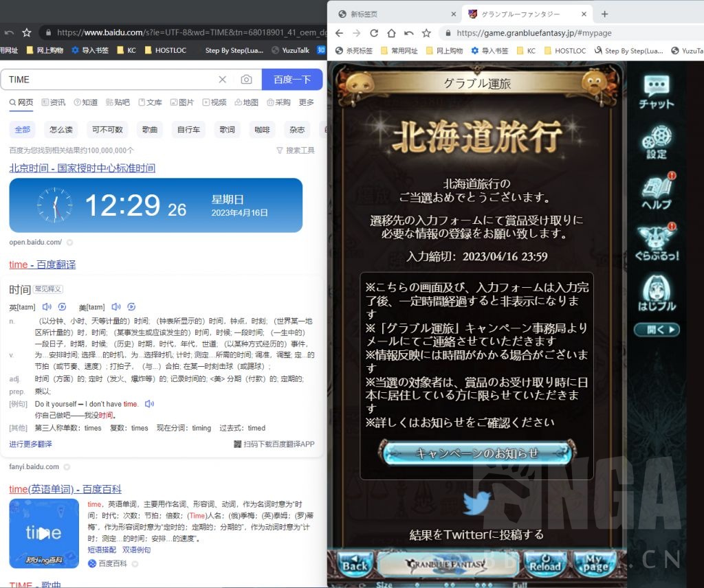Screen dimensions: 704x588
Task: Click the camera icon in Baidu search box
Action: [x=247, y=79]
